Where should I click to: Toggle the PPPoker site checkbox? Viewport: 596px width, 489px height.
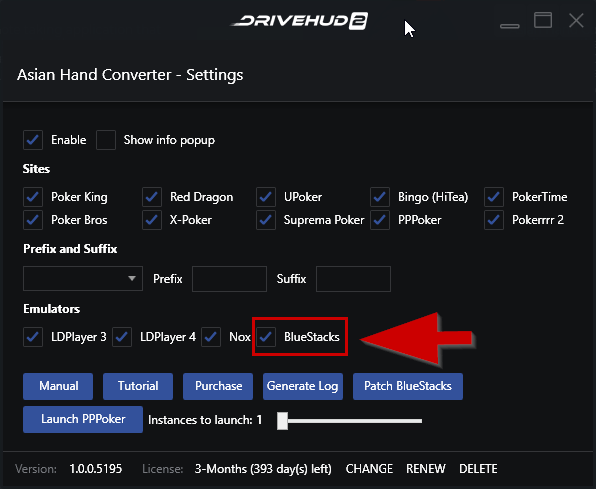[380, 220]
